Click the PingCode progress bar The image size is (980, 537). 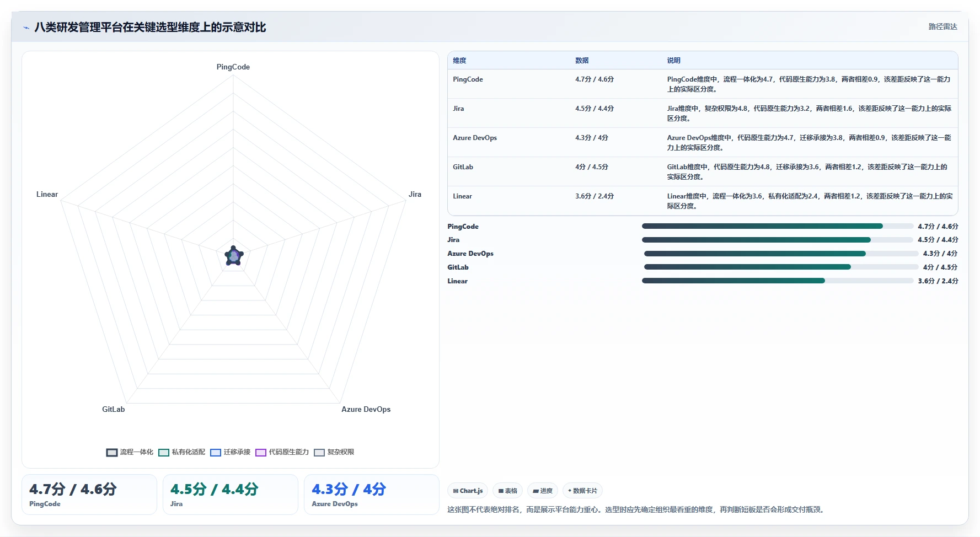pos(778,226)
